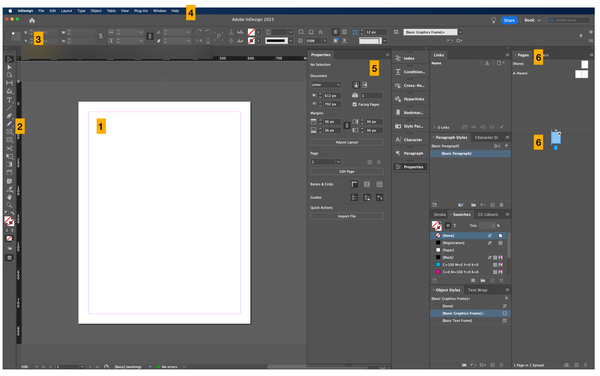This screenshot has height=376, width=600.
Task: Select the Black swatch
Action: point(468,257)
